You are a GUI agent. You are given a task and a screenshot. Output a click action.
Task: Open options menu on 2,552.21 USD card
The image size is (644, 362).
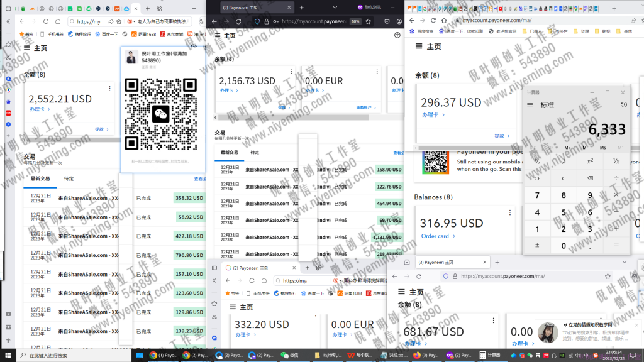(109, 88)
